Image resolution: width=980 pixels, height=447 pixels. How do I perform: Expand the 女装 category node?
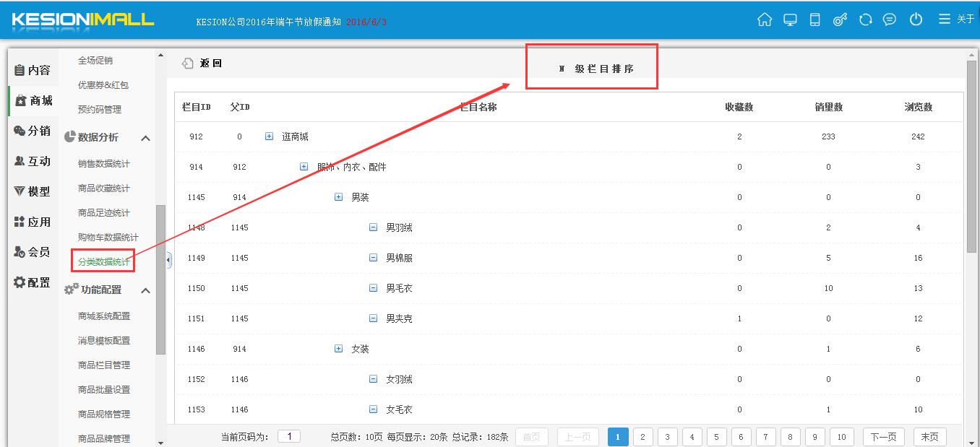coord(338,349)
